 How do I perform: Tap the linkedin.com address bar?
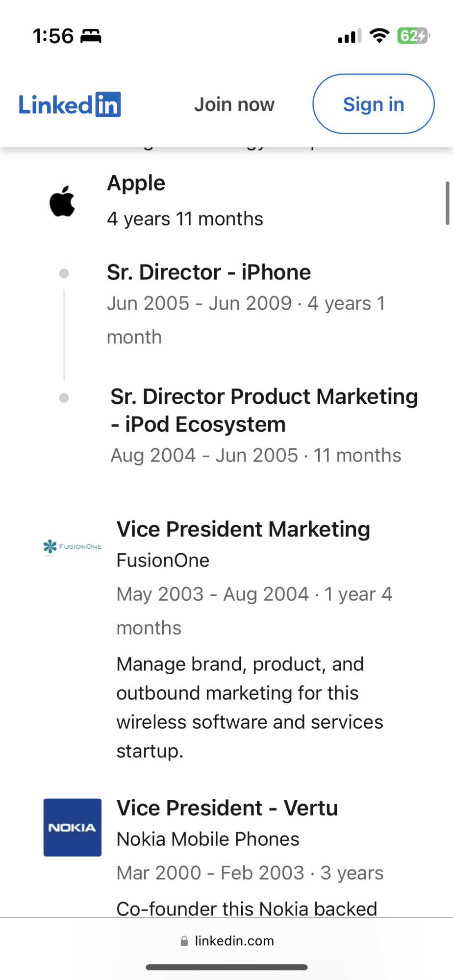point(234,941)
